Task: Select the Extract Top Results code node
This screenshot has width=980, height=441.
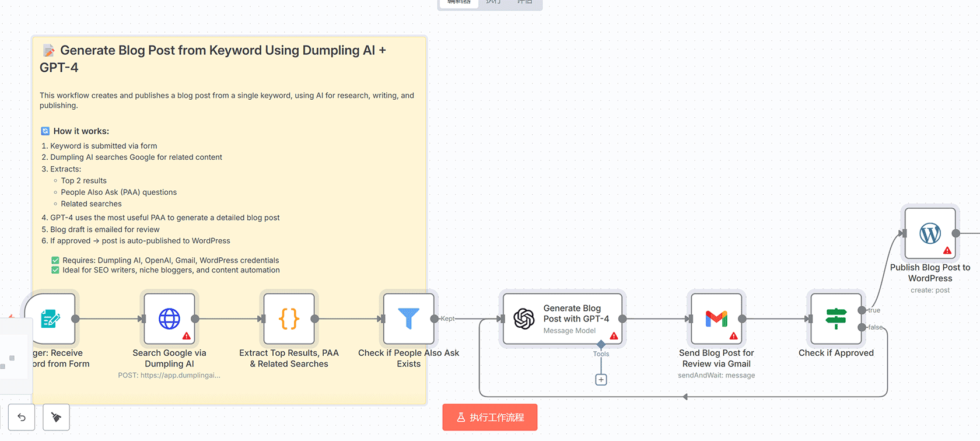Action: point(289,318)
